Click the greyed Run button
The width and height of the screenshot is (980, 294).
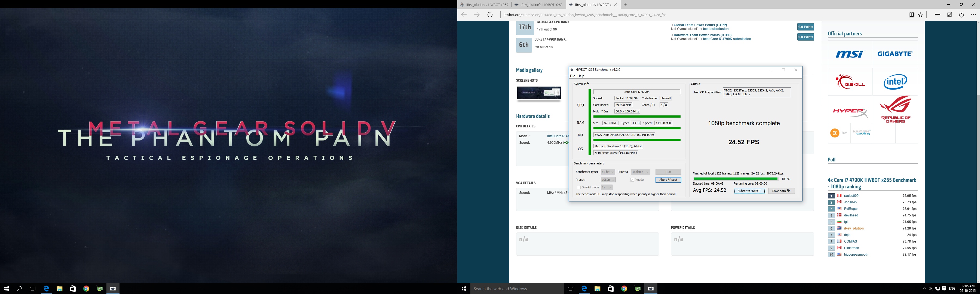pyautogui.click(x=668, y=172)
